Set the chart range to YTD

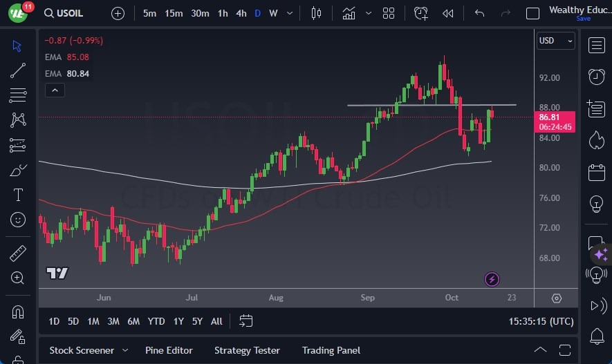point(156,321)
